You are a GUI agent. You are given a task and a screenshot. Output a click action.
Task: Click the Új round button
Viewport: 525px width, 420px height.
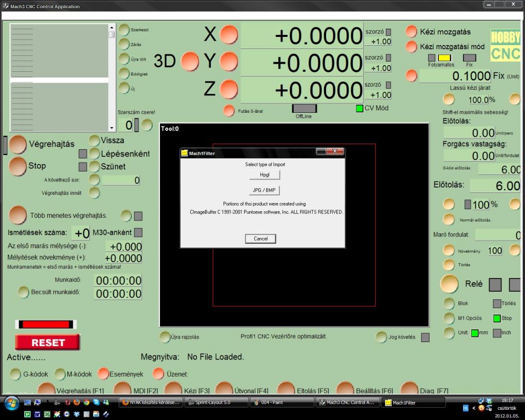[x=124, y=88]
